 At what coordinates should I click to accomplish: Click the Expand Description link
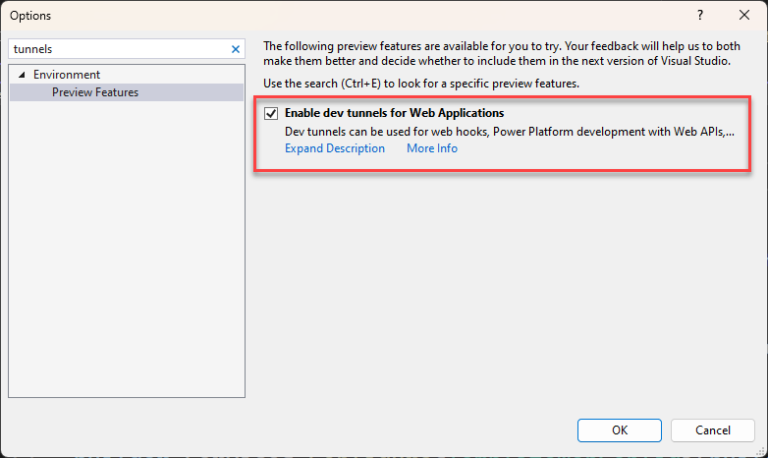(x=335, y=148)
